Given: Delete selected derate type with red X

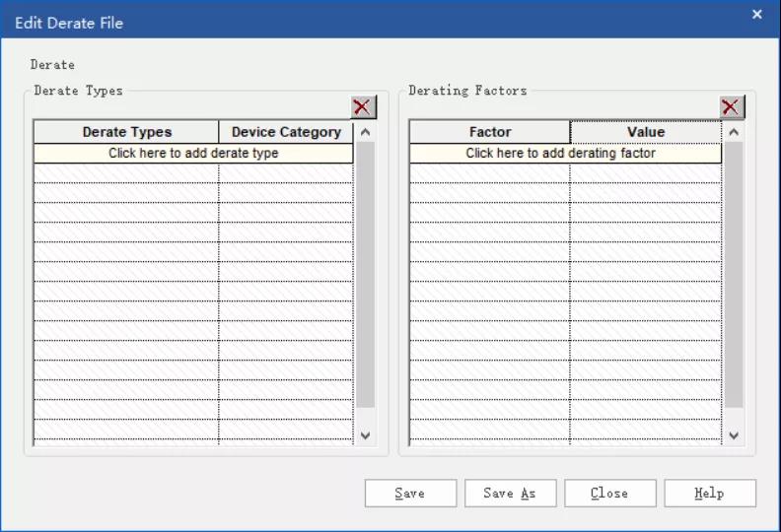Looking at the screenshot, I should coord(363,106).
